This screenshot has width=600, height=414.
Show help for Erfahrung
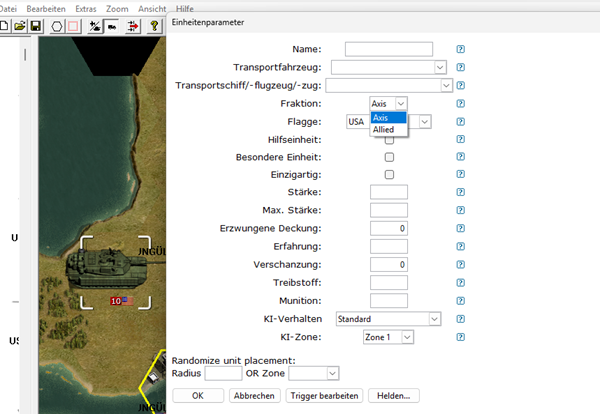tap(460, 246)
